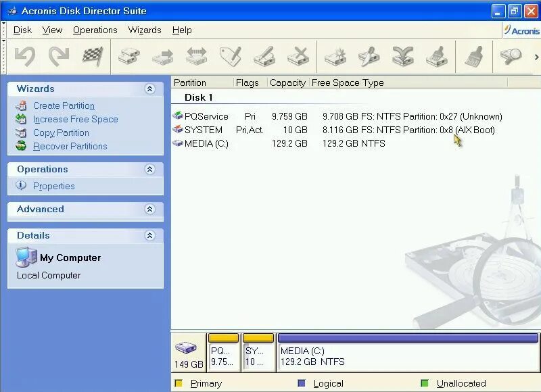This screenshot has height=392, width=541.
Task: Click the Redo toolbar arrow
Action: [x=59, y=56]
